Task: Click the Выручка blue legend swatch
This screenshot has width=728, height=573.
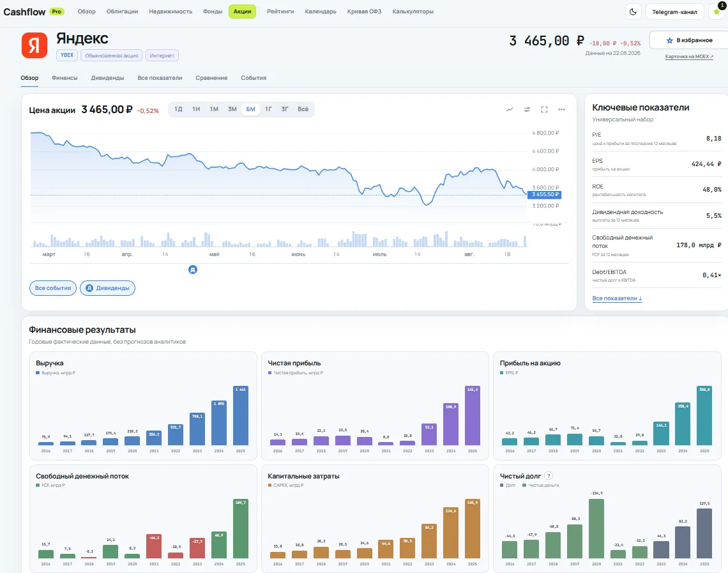Action: 38,373
